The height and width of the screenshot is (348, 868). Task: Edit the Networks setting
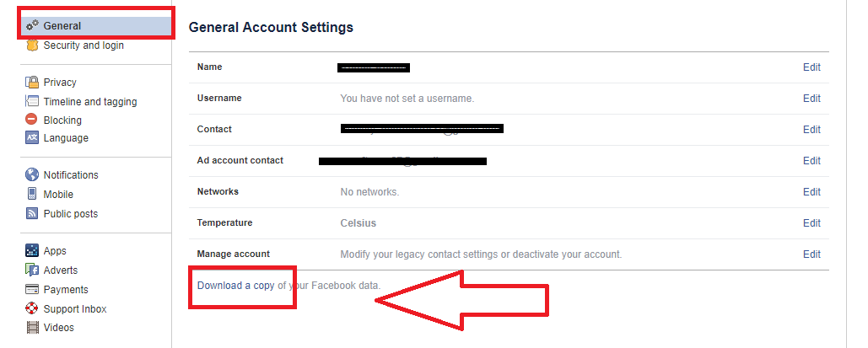pyautogui.click(x=811, y=192)
